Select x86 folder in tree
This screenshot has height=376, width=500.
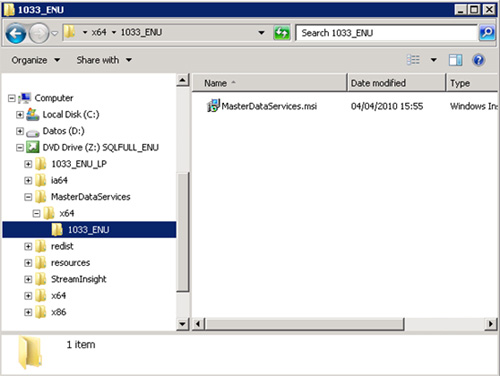[58, 312]
